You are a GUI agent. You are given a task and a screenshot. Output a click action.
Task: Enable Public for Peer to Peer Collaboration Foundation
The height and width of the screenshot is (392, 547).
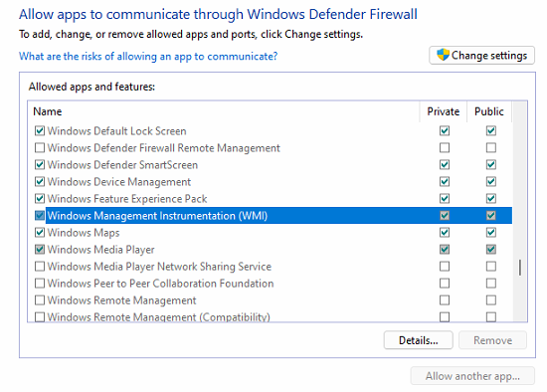coord(491,284)
